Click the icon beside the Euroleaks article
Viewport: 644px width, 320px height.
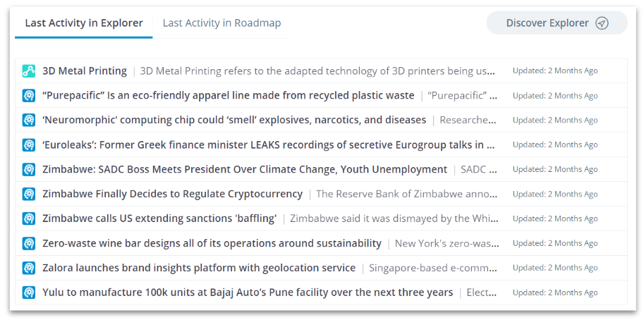coord(28,144)
